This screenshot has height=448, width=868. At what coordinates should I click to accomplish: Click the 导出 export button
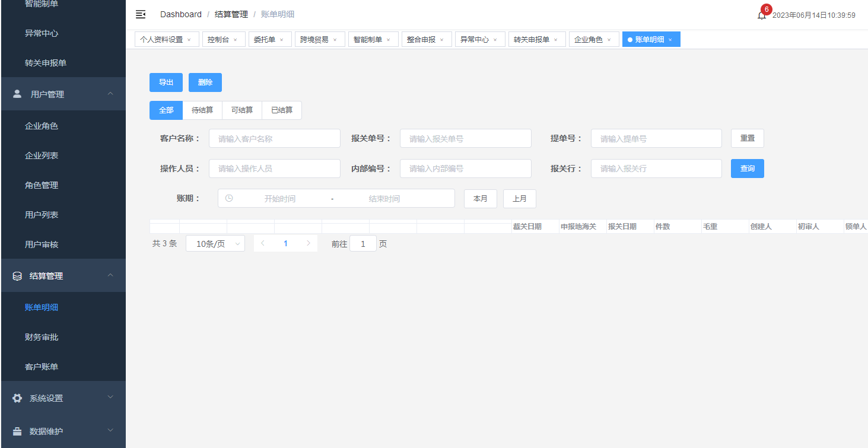[x=166, y=82]
